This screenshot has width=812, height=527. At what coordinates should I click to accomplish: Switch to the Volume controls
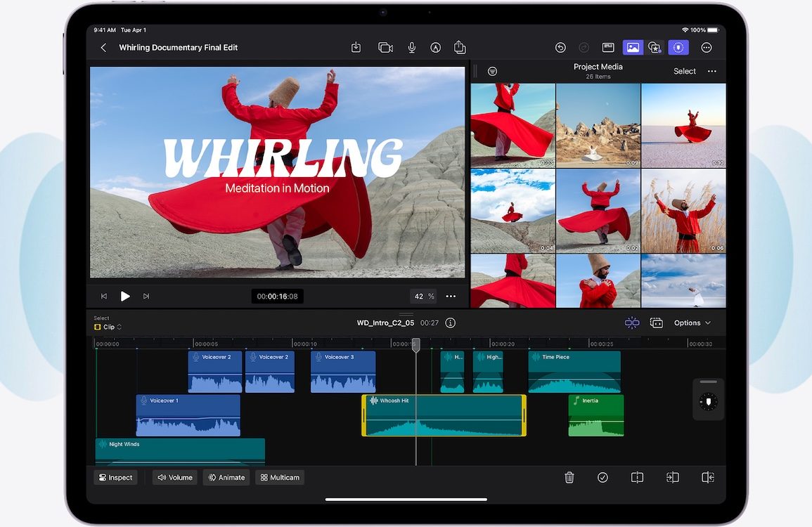coord(175,478)
